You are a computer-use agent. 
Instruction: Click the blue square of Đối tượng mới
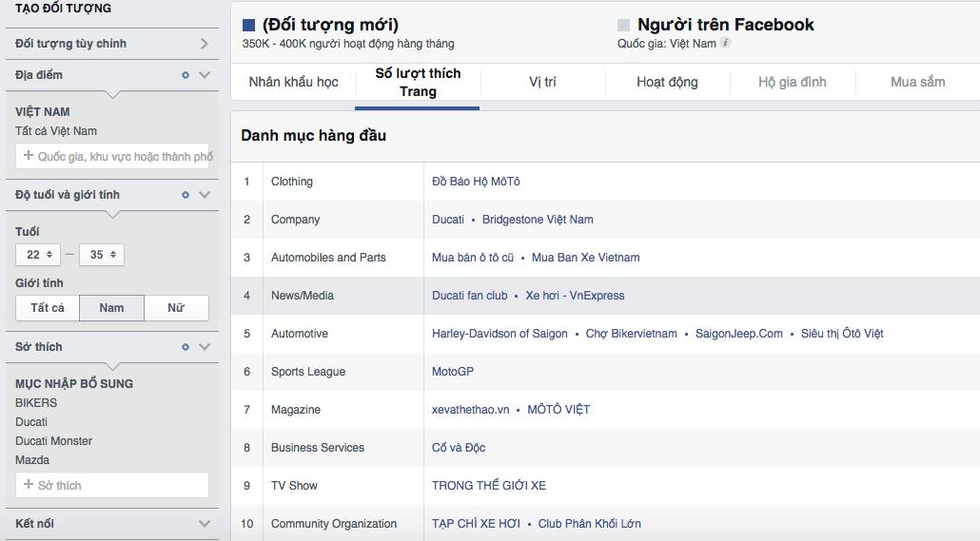click(248, 25)
